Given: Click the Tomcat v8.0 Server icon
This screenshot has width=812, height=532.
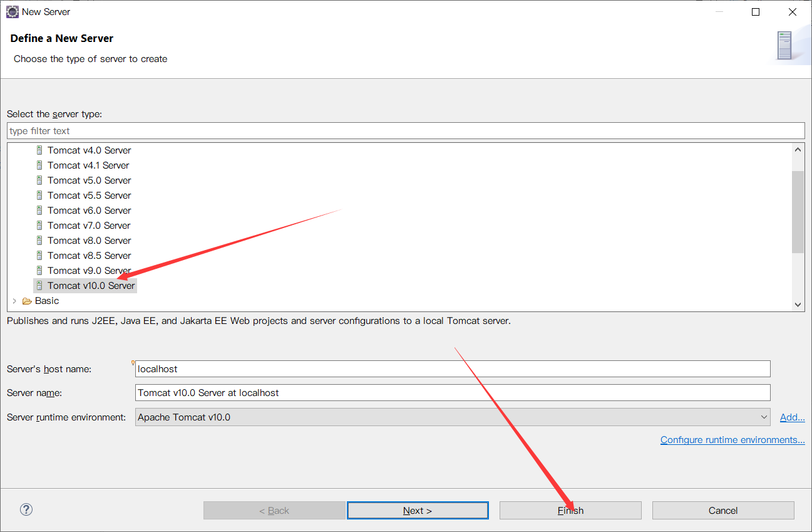Looking at the screenshot, I should coord(39,241).
